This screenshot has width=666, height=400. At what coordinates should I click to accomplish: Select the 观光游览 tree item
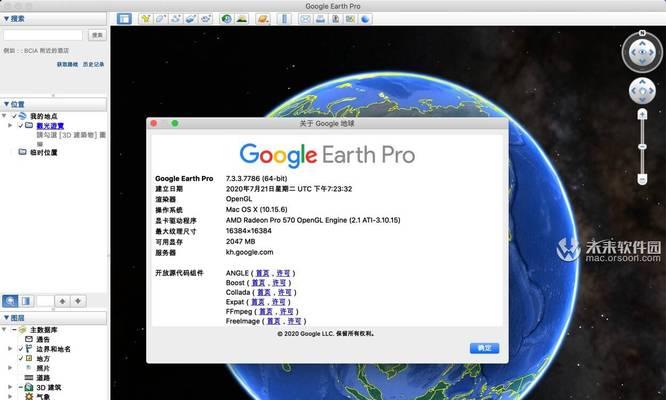tap(50, 126)
